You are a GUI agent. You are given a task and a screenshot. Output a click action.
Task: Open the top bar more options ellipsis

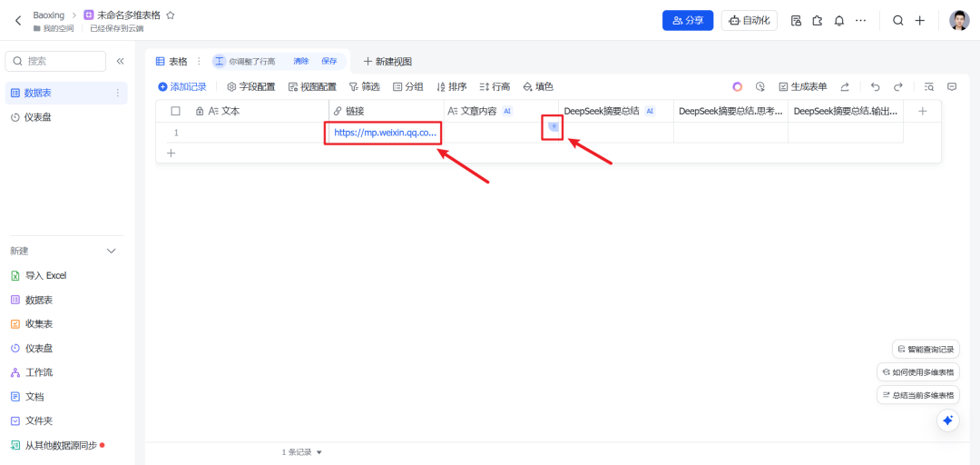(x=860, y=21)
